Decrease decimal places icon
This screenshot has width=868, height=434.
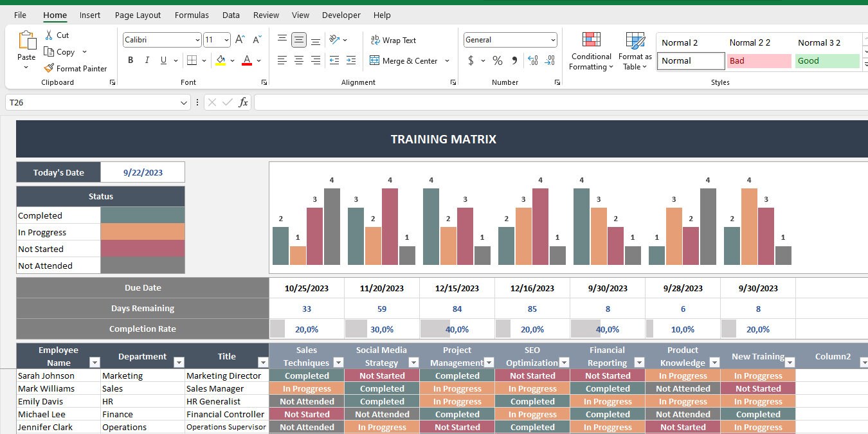(550, 60)
